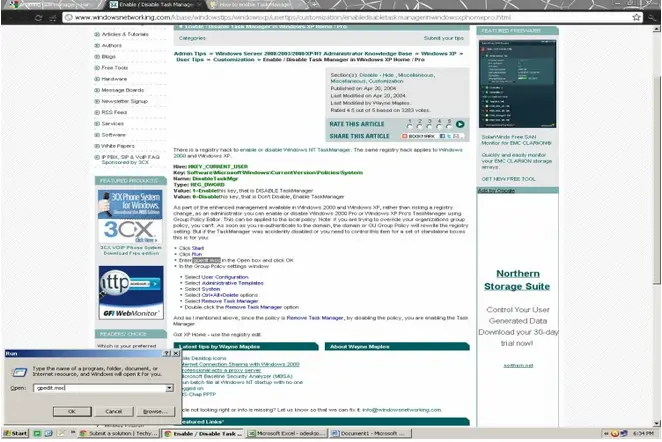Click the page vertical scrollbar thumb

click(x=656, y=179)
